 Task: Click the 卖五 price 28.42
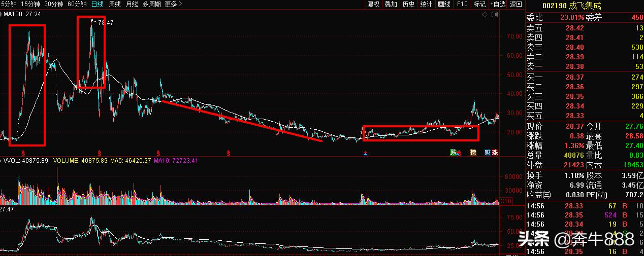574,27
